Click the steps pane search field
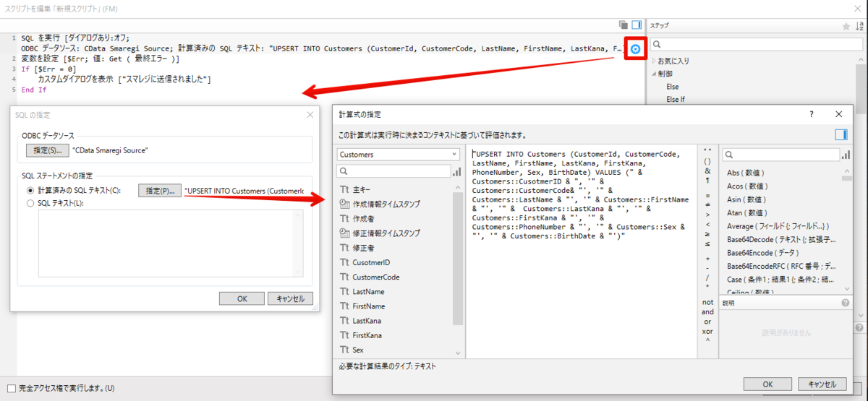The image size is (868, 401). click(x=757, y=45)
